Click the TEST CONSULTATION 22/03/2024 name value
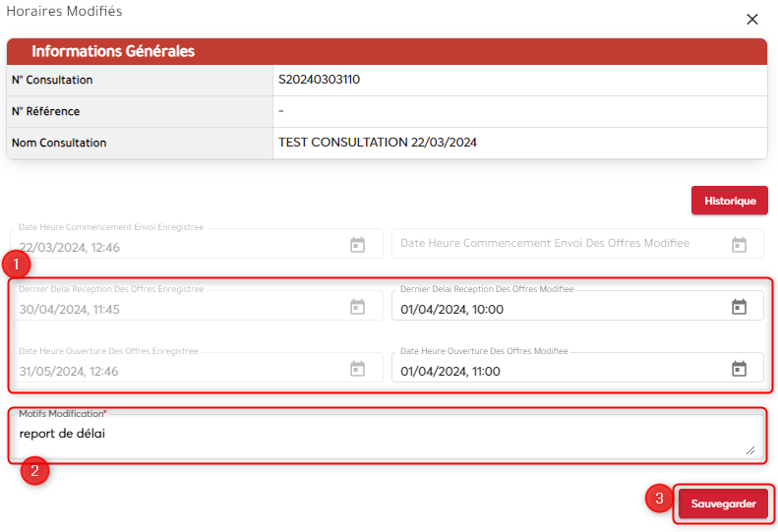778x532 pixels. point(378,143)
